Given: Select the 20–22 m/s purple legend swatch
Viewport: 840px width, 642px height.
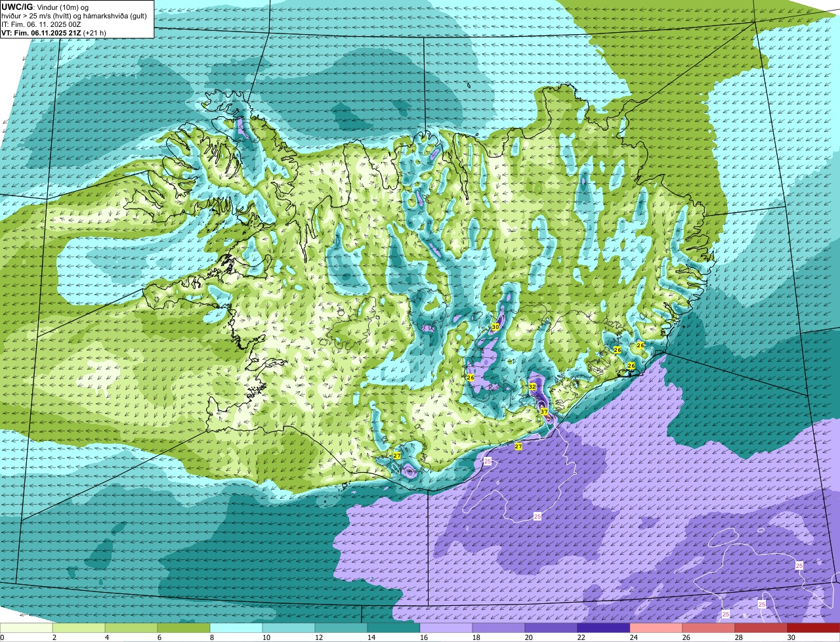Looking at the screenshot, I should coord(551,628).
